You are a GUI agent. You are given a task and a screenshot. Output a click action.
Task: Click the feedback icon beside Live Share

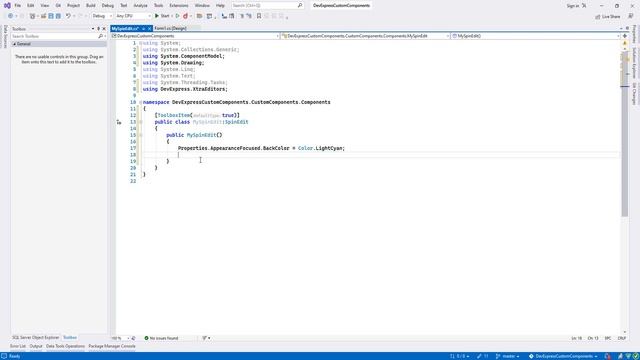(x=631, y=16)
